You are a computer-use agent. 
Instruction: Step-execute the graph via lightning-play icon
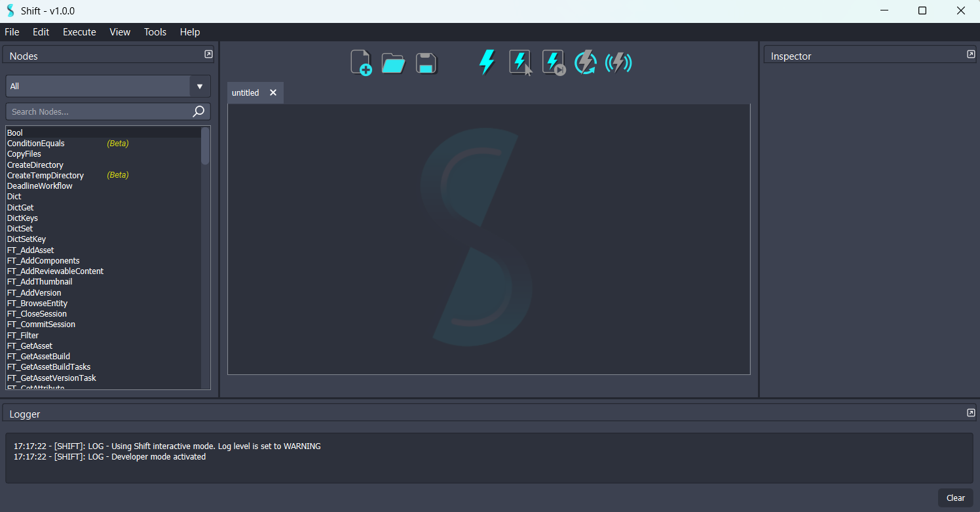pos(552,62)
